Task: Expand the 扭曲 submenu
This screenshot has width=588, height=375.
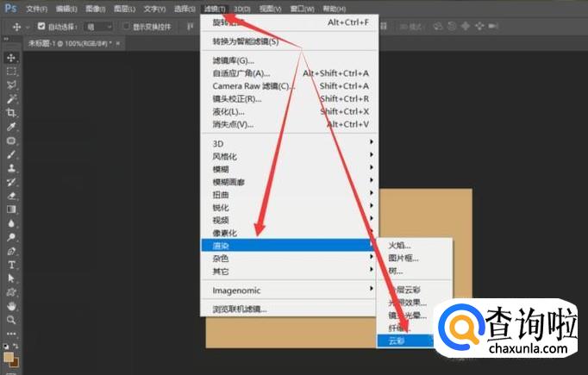Action: point(289,195)
